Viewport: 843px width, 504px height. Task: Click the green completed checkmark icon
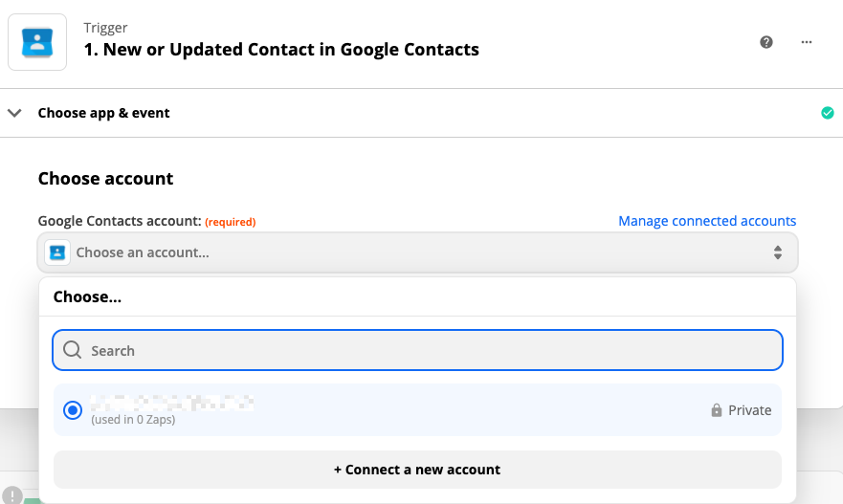pos(828,113)
